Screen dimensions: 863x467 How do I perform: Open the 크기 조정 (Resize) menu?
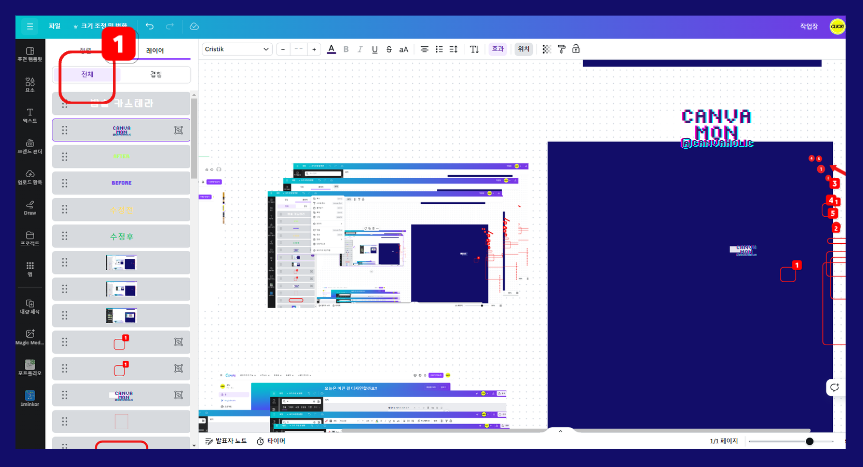(101, 26)
